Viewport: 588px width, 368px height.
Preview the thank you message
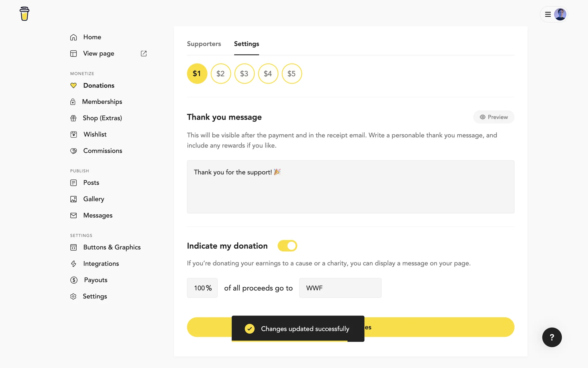click(494, 117)
